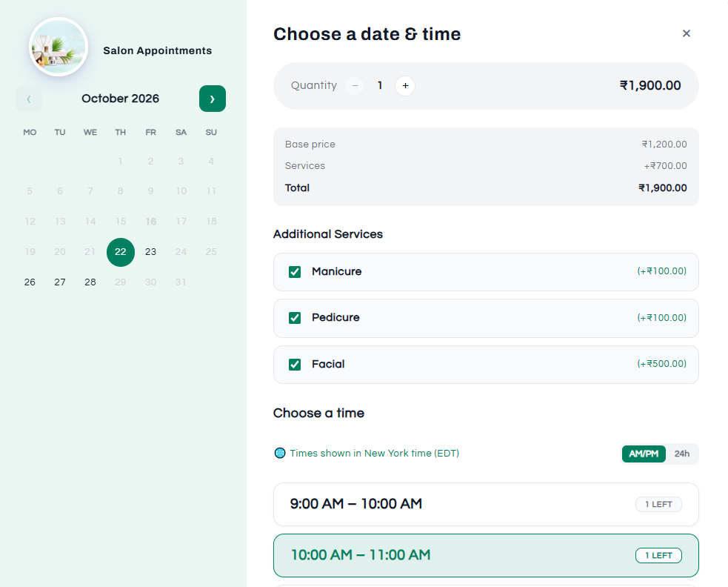Pick the 10:00 AM – 11:00 AM slot
The width and height of the screenshot is (728, 587).
click(486, 555)
